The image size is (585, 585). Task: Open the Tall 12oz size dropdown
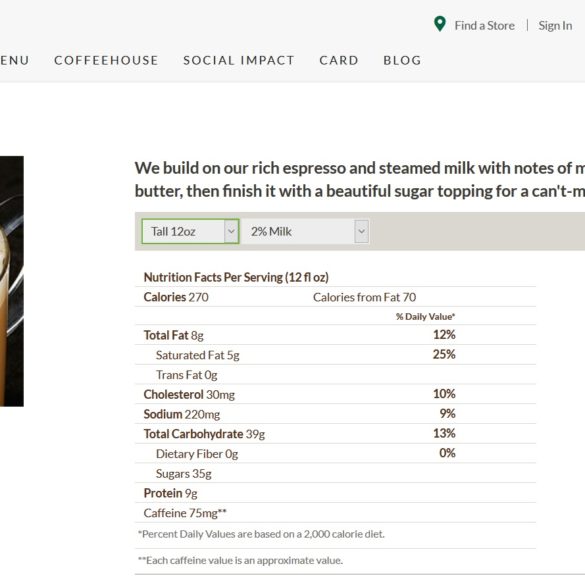coord(190,231)
